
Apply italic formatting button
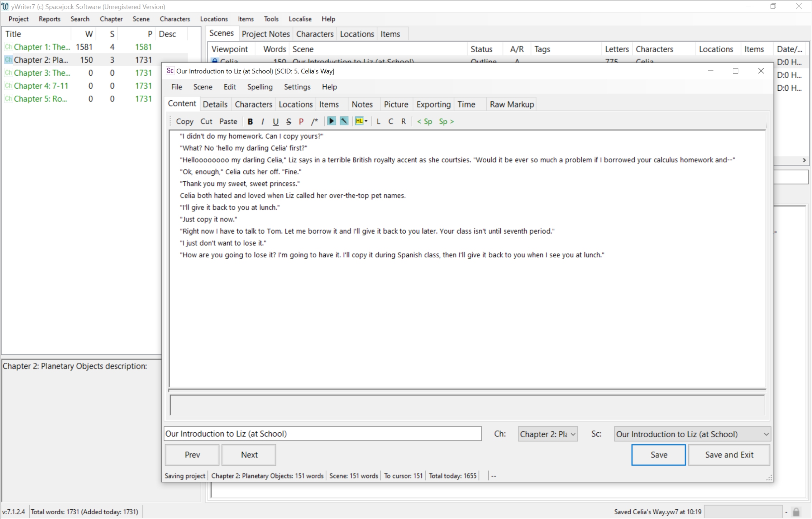pyautogui.click(x=263, y=122)
